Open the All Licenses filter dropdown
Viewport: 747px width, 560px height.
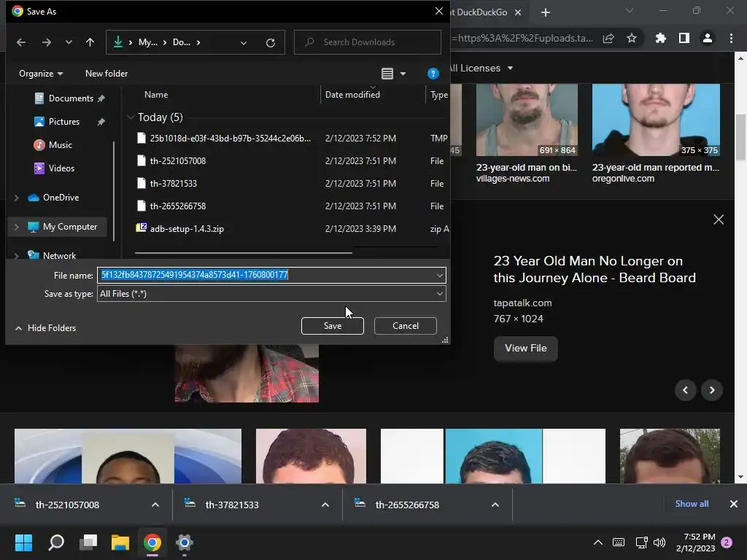480,68
